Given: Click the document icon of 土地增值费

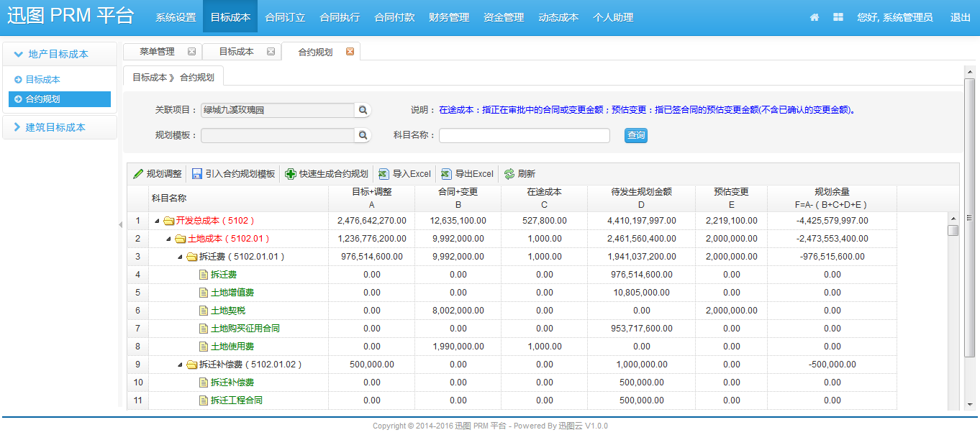Looking at the screenshot, I should pyautogui.click(x=204, y=293).
